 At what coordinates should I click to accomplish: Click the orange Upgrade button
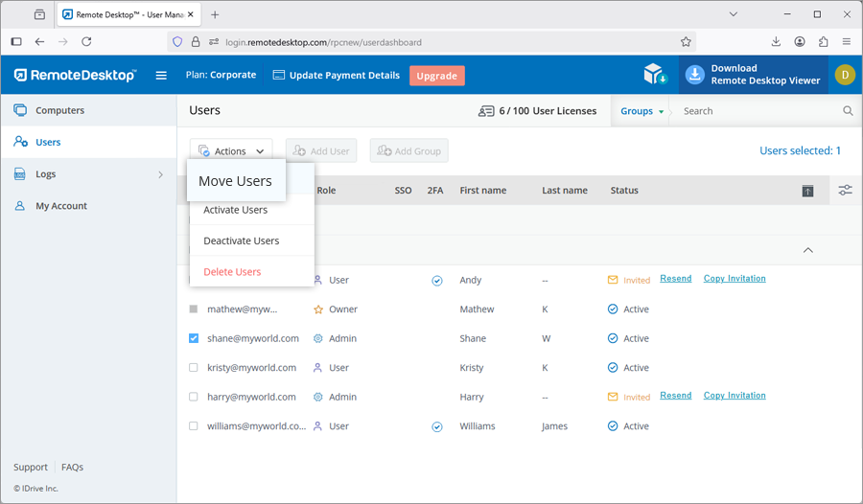tap(436, 76)
